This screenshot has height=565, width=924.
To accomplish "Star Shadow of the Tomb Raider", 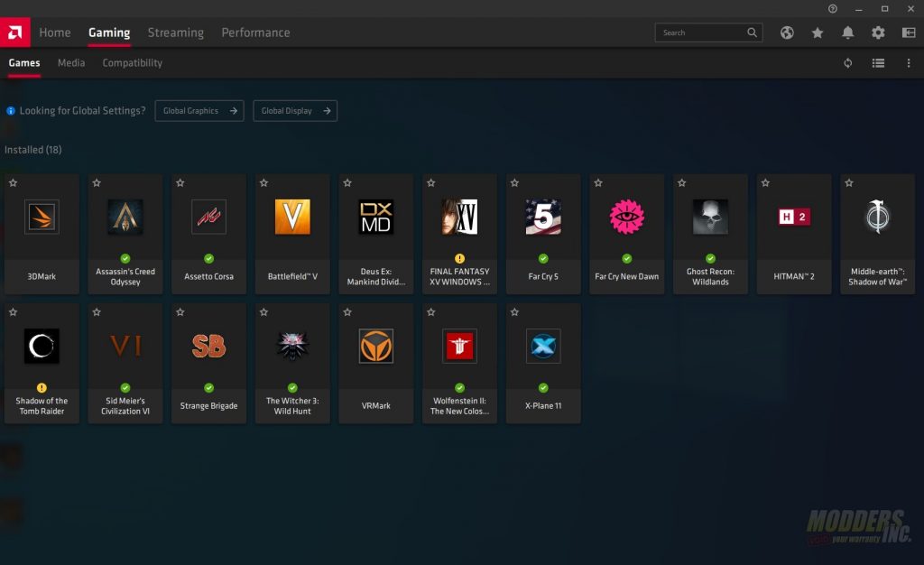I will (13, 312).
